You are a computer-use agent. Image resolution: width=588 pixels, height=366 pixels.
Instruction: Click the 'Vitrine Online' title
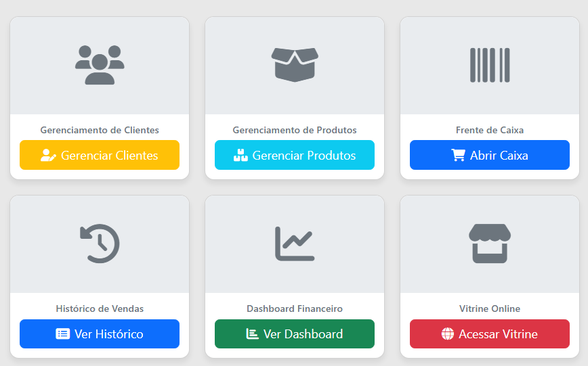tap(490, 308)
